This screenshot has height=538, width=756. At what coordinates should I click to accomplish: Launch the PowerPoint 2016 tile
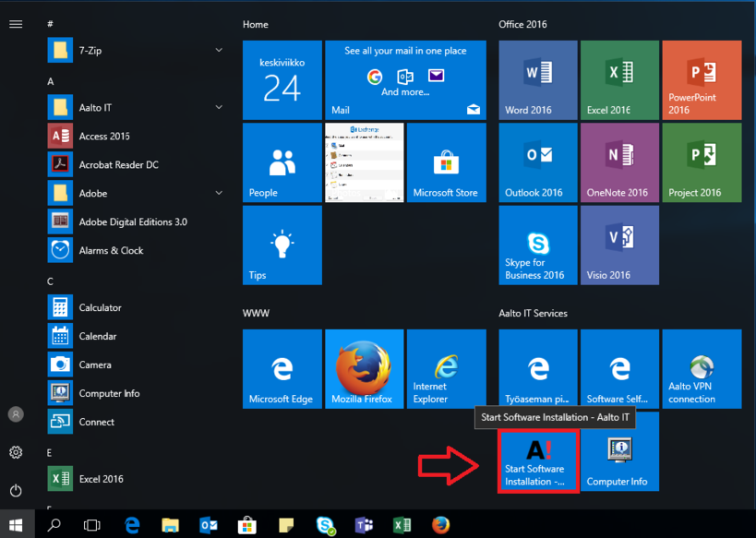[x=702, y=79]
